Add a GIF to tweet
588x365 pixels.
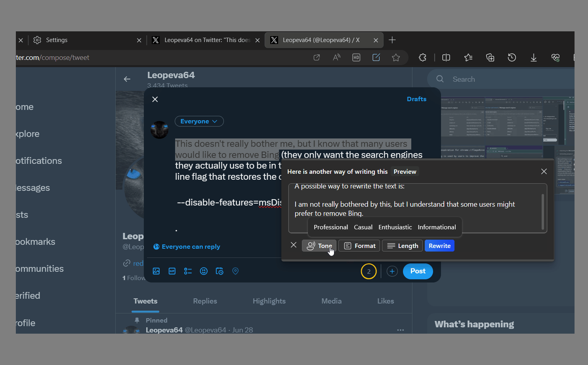(x=172, y=271)
